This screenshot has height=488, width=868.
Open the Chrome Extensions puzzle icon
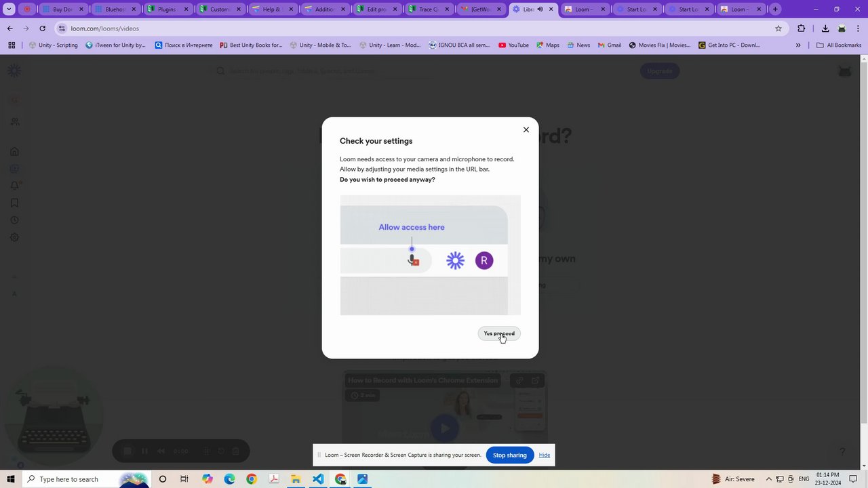pos(801,28)
